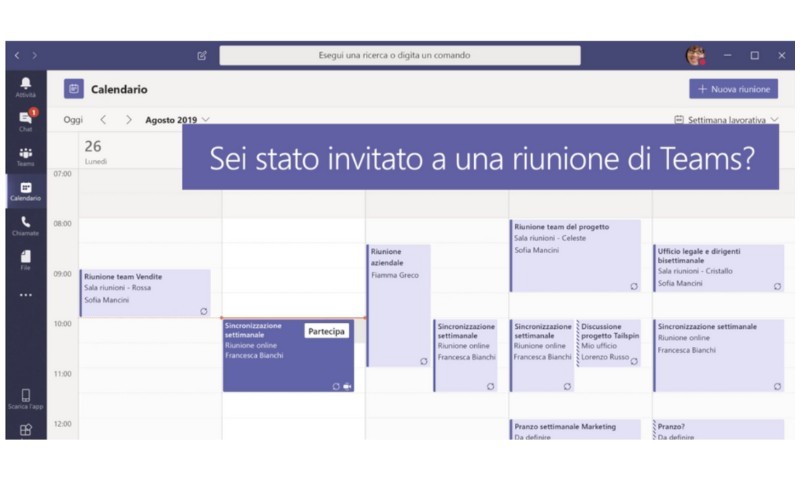Click recurrence icon on Riunione team del progetto
800x480 pixels.
634,287
